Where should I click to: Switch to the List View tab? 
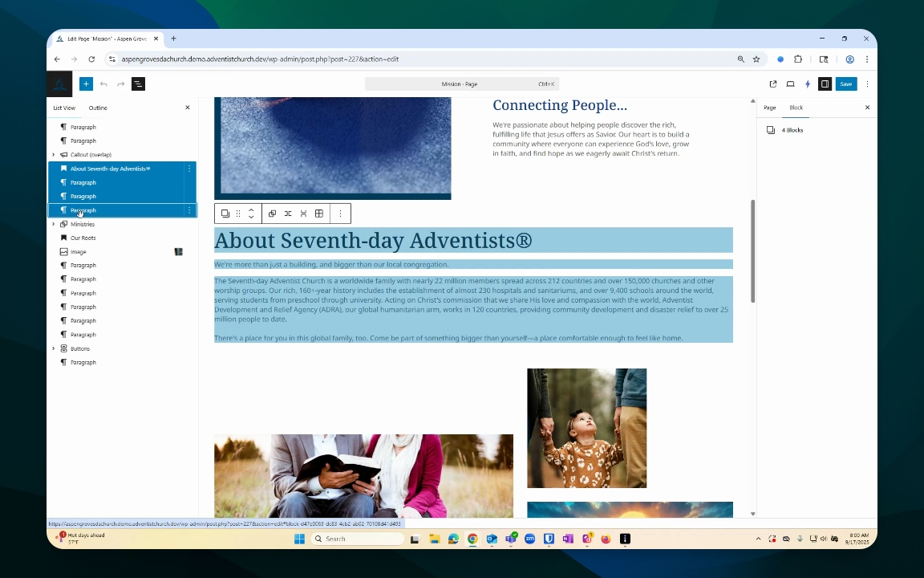point(64,108)
